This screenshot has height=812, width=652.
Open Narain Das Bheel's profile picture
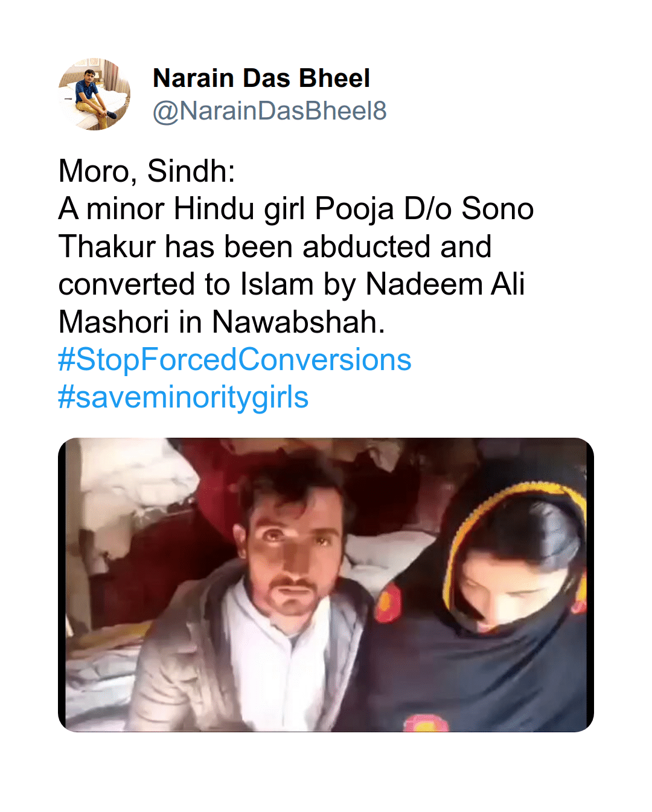tap(94, 94)
